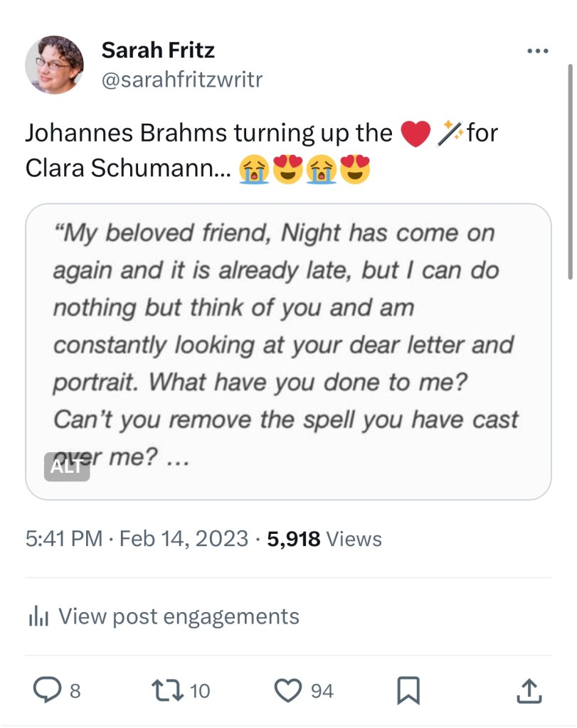This screenshot has height=728, width=577.
Task: Click the bar chart analytics icon
Action: pyautogui.click(x=37, y=617)
